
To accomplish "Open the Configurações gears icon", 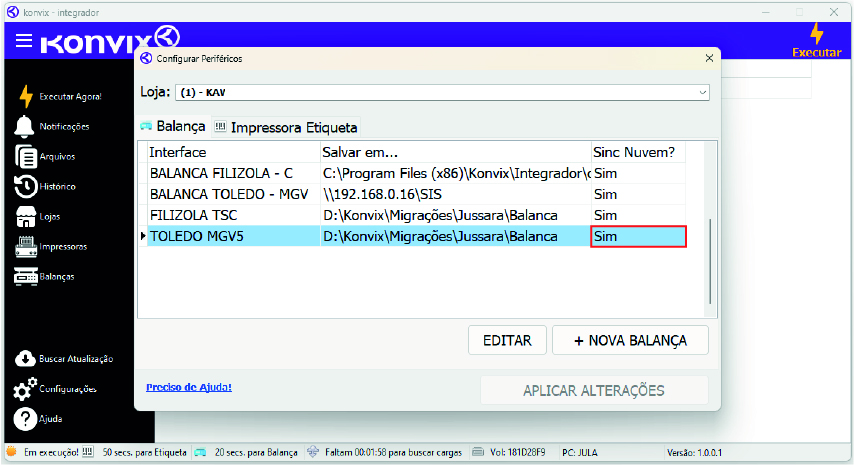I will (25, 389).
